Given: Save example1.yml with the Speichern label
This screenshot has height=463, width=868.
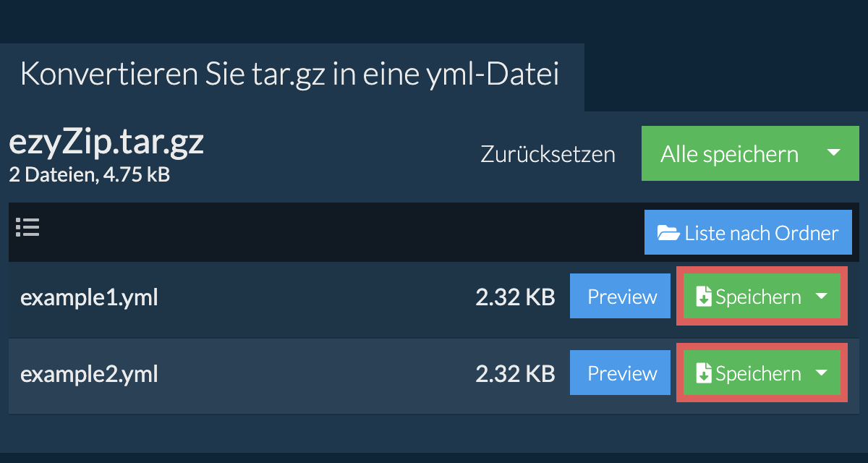Looking at the screenshot, I should 758,297.
